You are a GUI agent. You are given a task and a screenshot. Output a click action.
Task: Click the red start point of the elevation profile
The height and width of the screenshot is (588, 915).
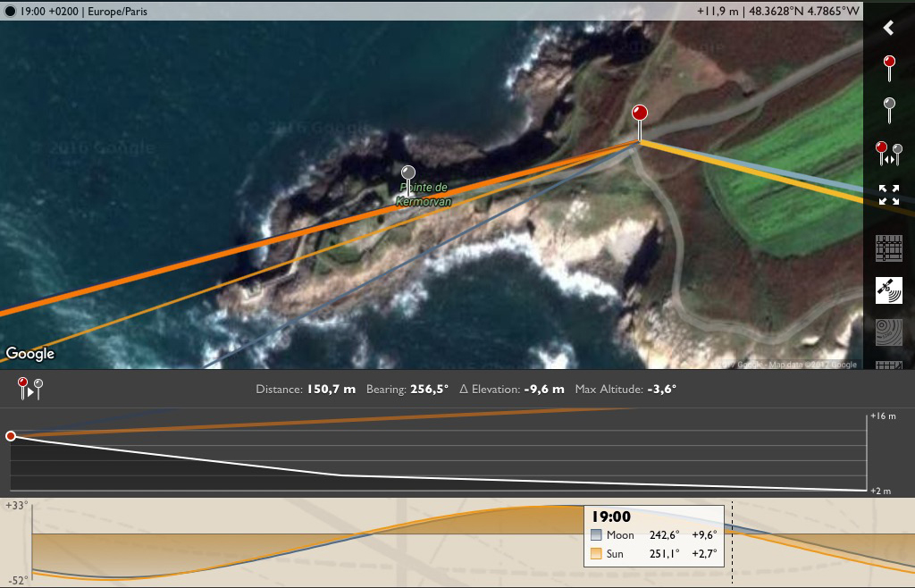pos(11,436)
